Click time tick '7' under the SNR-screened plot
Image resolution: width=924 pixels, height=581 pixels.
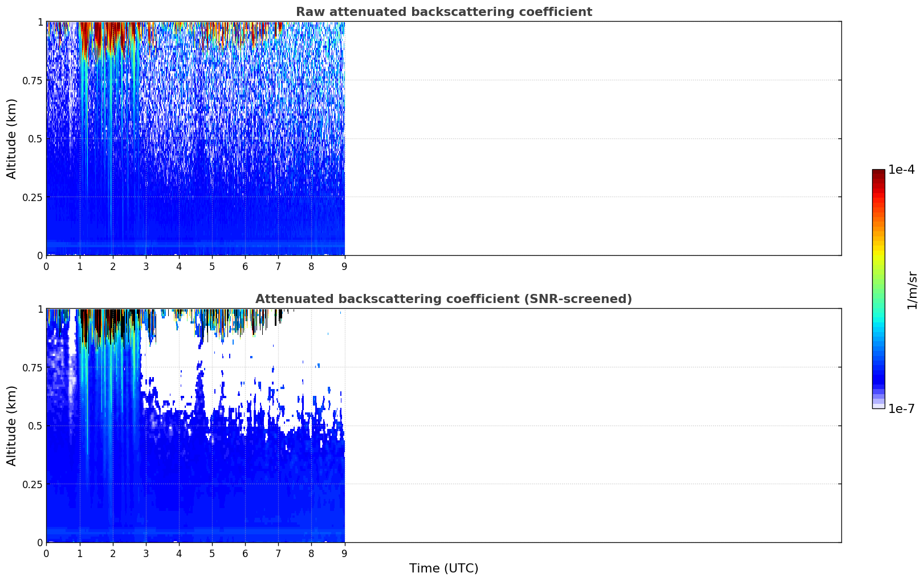(278, 553)
